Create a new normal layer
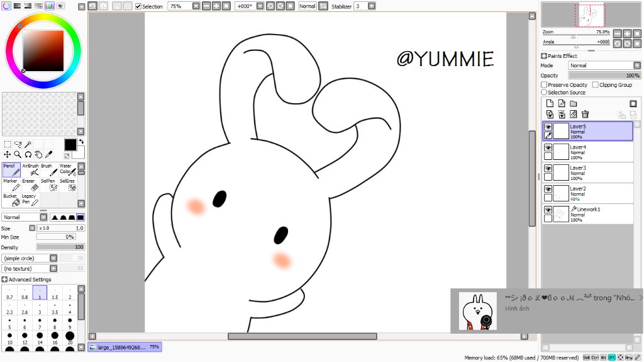Screen dimensions: 644x362 [x=550, y=104]
